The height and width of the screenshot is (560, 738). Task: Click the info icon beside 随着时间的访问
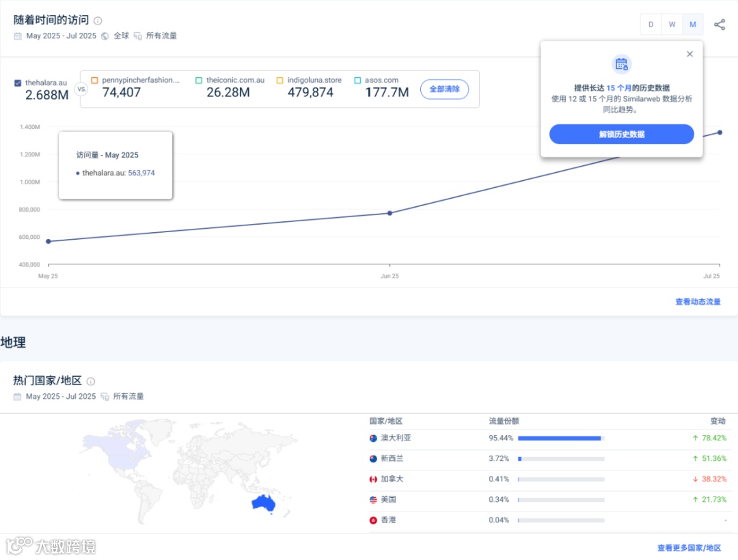pyautogui.click(x=98, y=20)
